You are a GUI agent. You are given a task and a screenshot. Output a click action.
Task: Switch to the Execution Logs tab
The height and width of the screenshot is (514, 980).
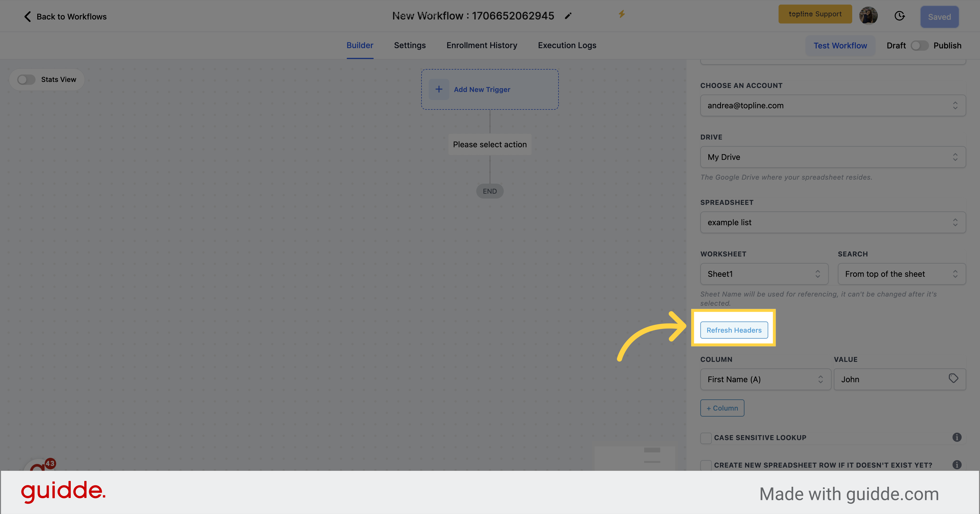(x=567, y=45)
